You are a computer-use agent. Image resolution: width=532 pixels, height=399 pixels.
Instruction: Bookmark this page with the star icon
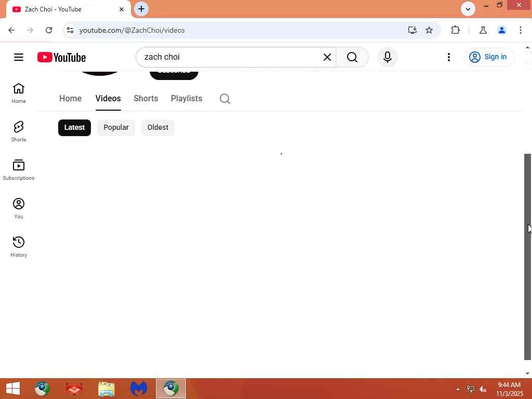(429, 30)
